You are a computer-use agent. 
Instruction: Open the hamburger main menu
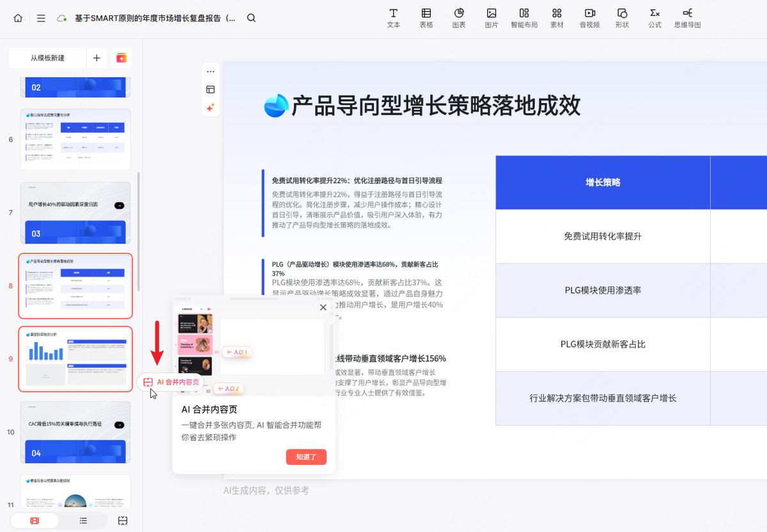pyautogui.click(x=41, y=19)
